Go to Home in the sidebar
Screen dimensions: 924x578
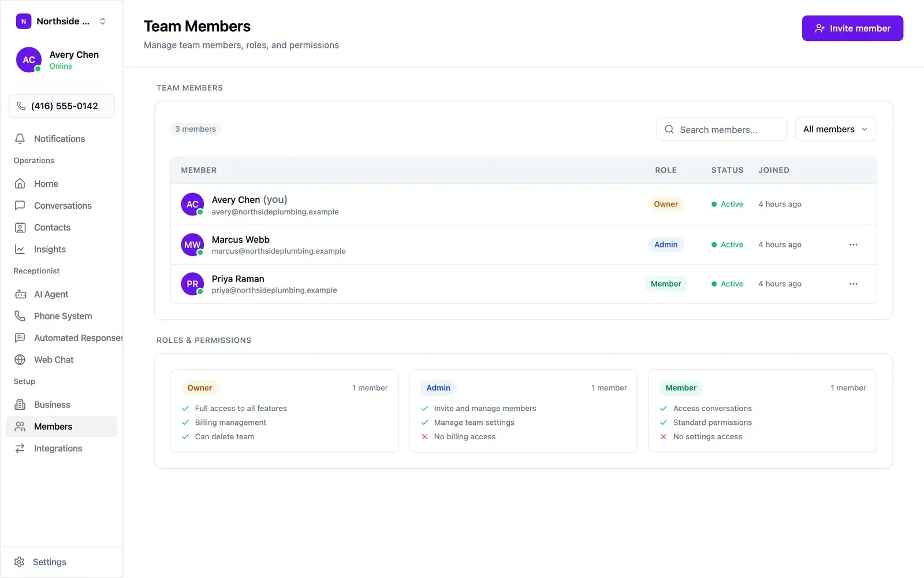click(62, 184)
